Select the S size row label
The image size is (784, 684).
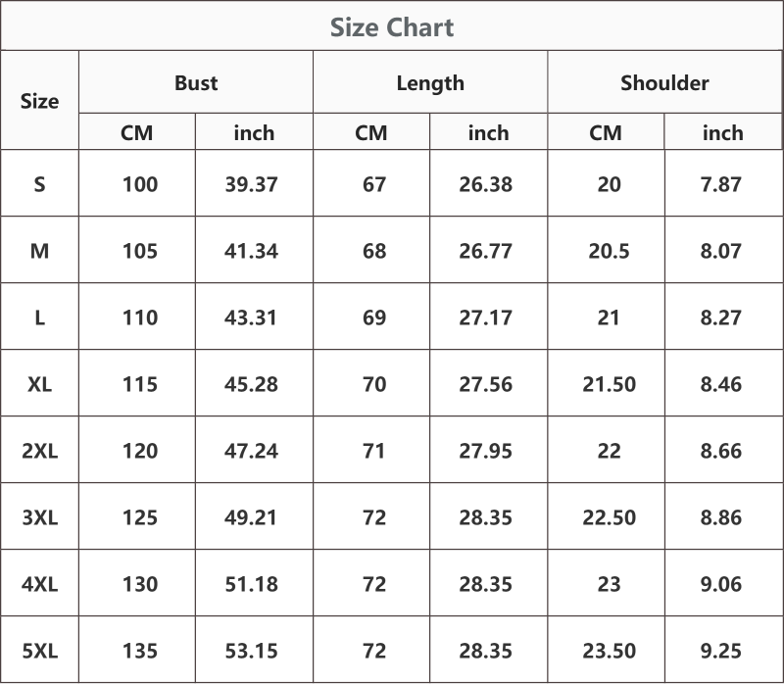pyautogui.click(x=39, y=184)
